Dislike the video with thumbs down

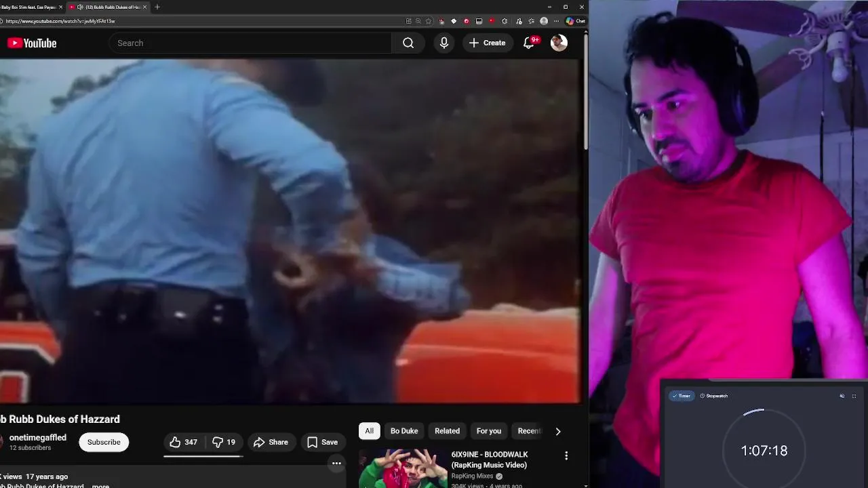coord(224,442)
